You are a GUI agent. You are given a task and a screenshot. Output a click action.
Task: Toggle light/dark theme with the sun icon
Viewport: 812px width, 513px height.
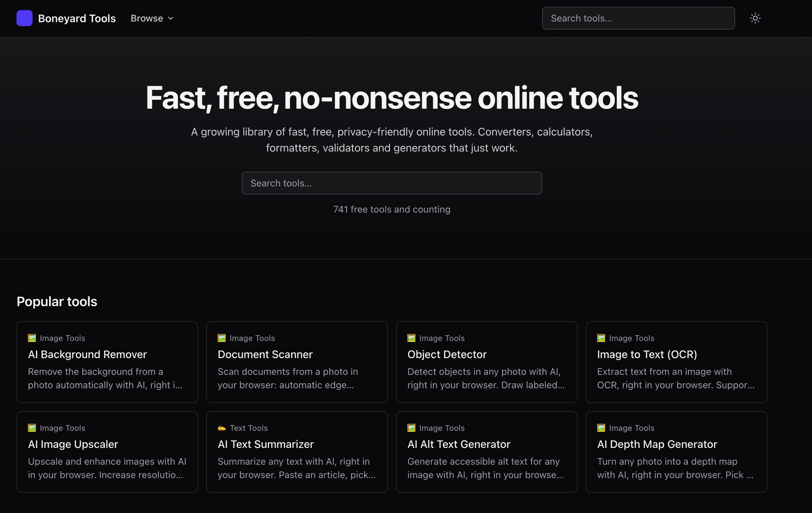pos(755,18)
